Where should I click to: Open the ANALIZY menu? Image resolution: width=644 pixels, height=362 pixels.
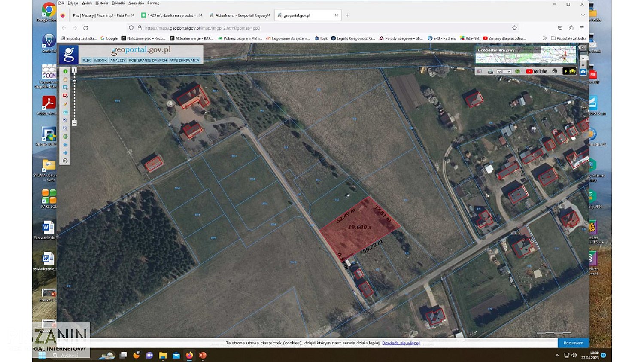click(118, 61)
